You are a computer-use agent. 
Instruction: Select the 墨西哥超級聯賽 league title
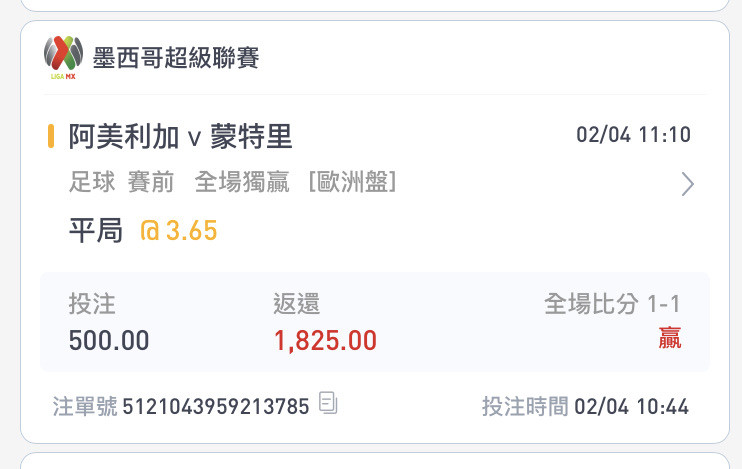click(176, 58)
